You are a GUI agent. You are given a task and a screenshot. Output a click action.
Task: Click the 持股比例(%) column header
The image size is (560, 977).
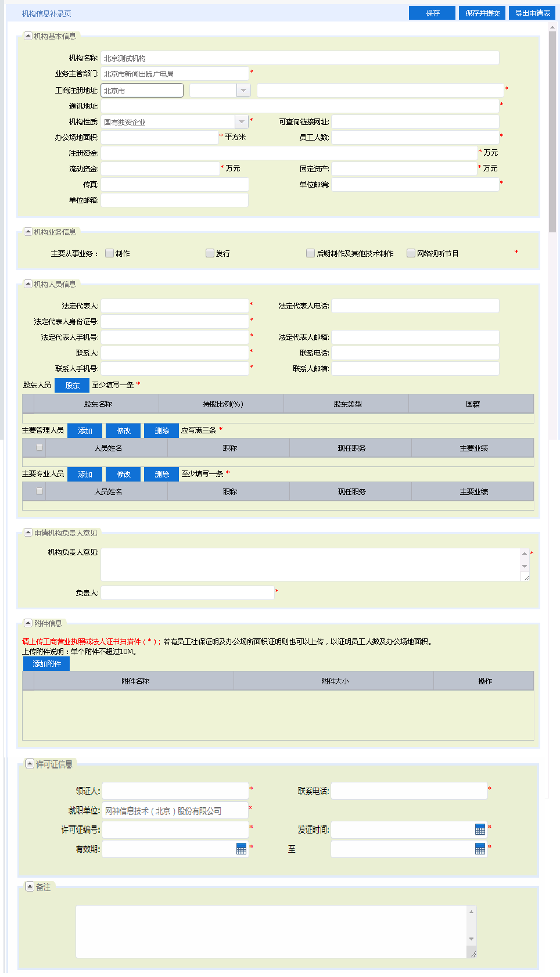(222, 404)
